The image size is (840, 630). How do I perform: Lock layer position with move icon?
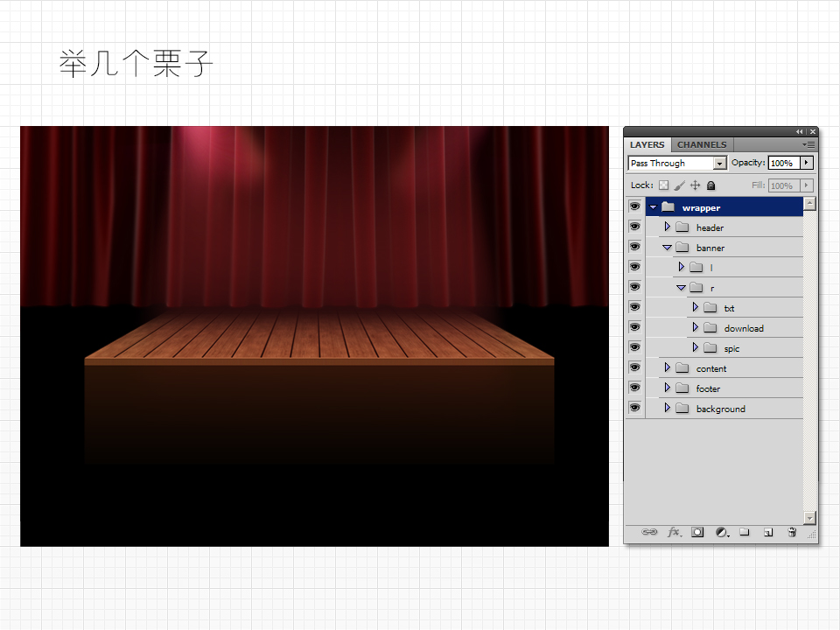[x=696, y=185]
